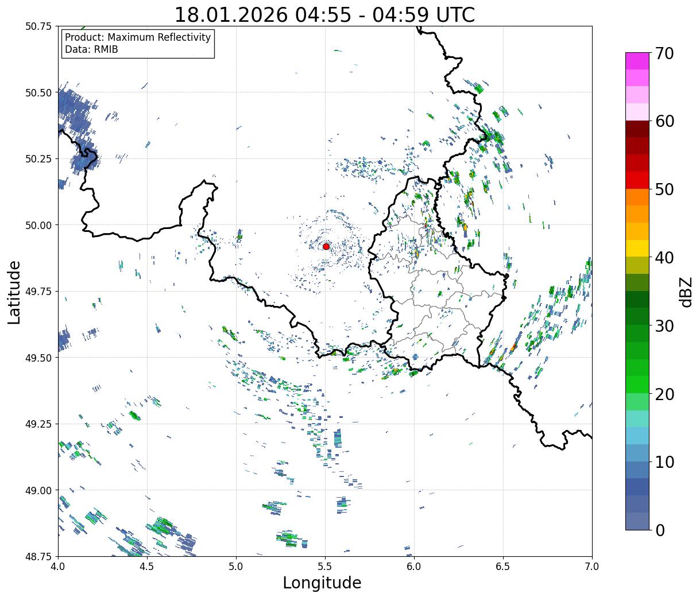Click the yellow colorbar segment at 40
The height and width of the screenshot is (597, 700).
[637, 248]
